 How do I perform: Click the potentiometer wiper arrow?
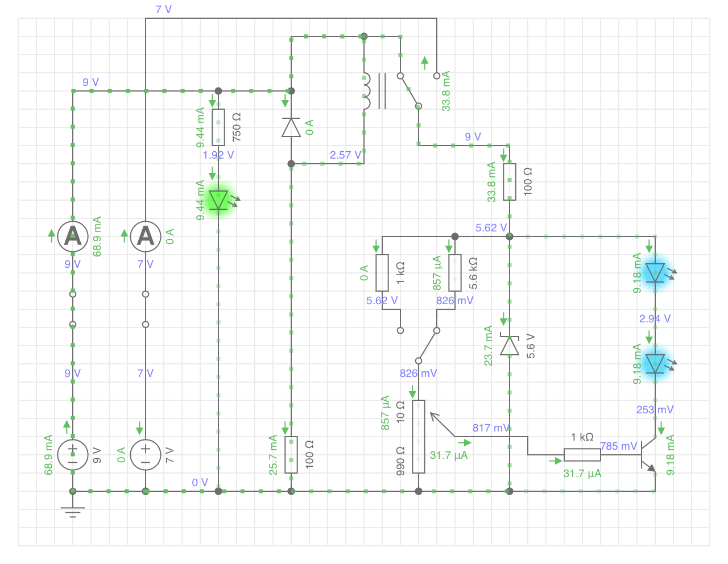[441, 424]
